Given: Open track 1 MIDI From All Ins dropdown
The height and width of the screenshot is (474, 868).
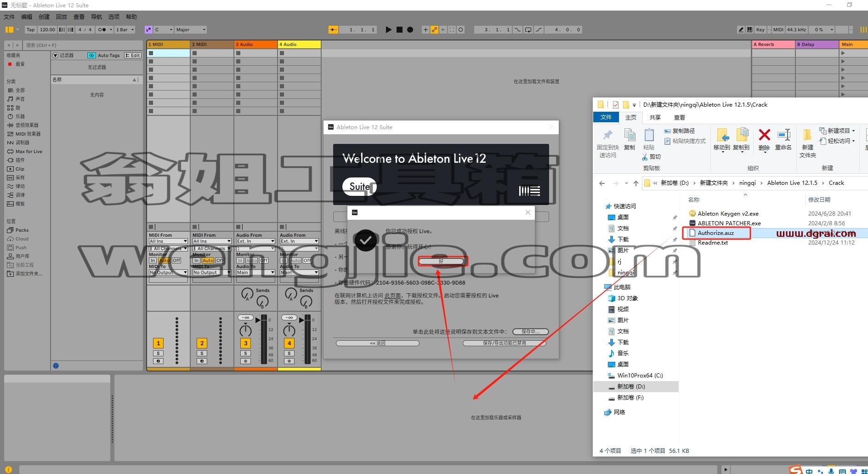Looking at the screenshot, I should [x=168, y=241].
